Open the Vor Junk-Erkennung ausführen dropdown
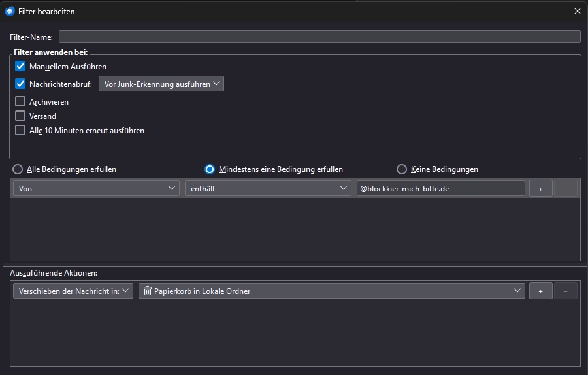 click(x=161, y=84)
